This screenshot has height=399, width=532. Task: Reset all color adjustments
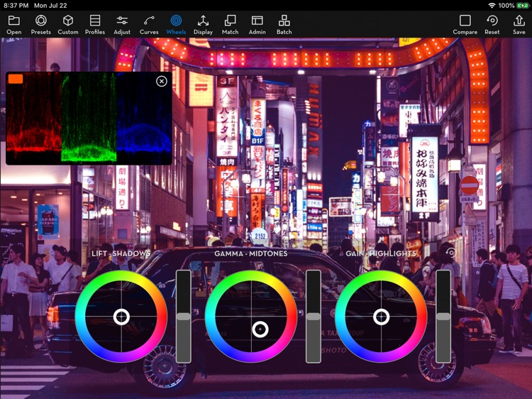[492, 25]
